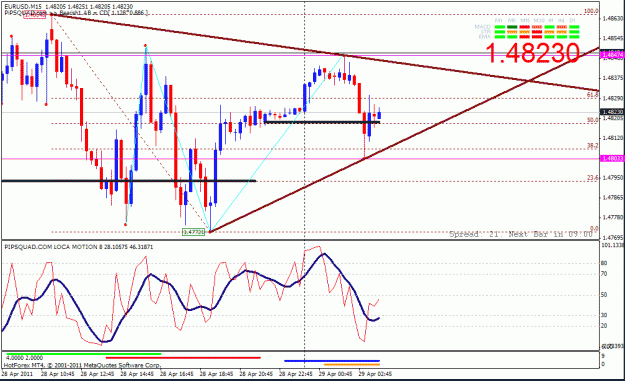Click the 1.47950 price scale value
This screenshot has width=625, height=381.
613,178
